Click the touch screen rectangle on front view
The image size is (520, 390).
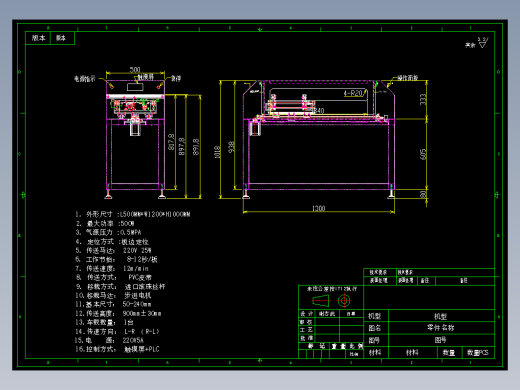coord(135,87)
